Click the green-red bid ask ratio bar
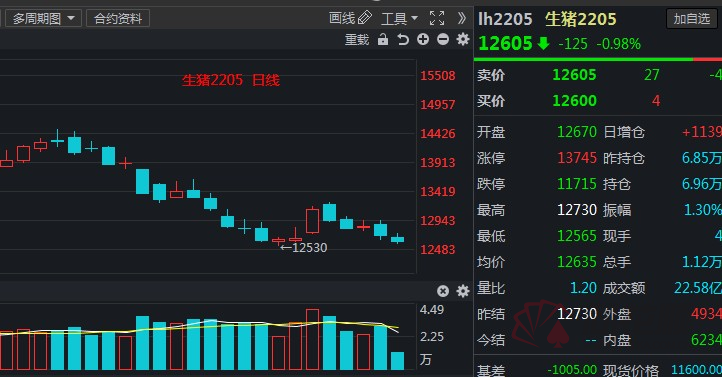 pos(598,59)
